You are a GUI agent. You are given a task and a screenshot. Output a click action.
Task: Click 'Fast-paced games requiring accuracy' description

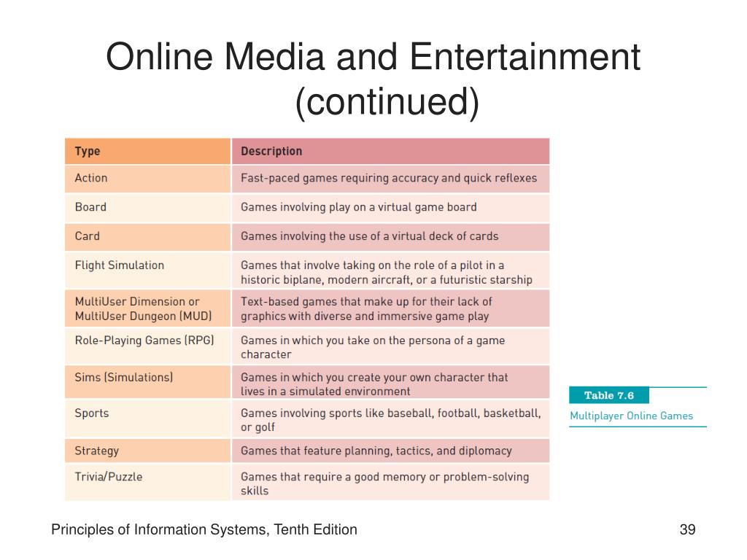click(x=391, y=179)
